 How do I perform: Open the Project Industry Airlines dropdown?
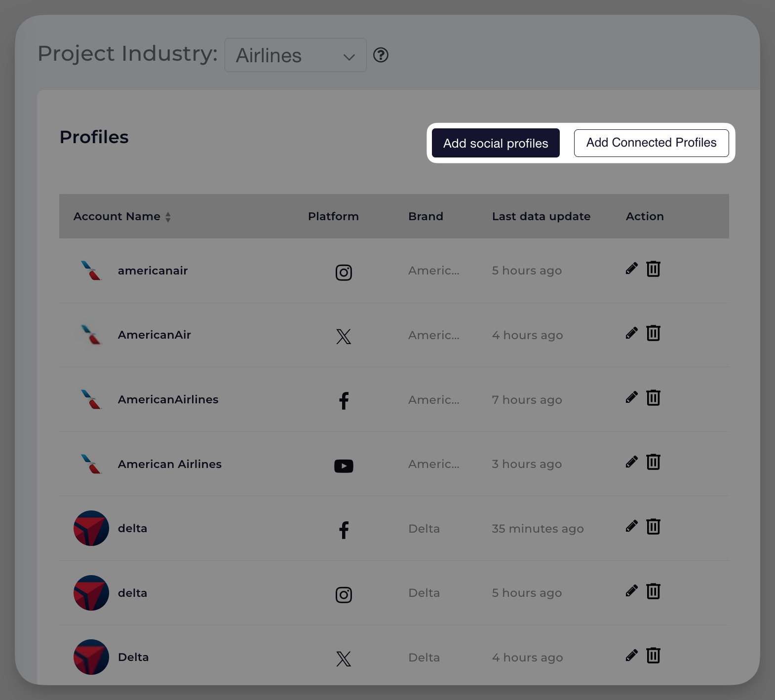point(295,55)
